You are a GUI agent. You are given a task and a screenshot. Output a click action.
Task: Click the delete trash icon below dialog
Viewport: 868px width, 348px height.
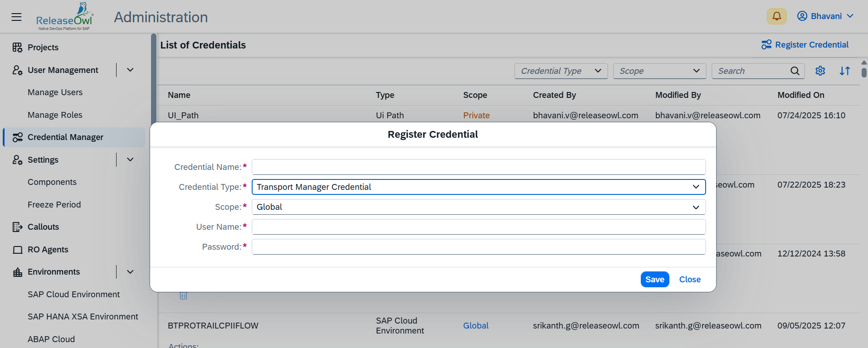coord(183,296)
